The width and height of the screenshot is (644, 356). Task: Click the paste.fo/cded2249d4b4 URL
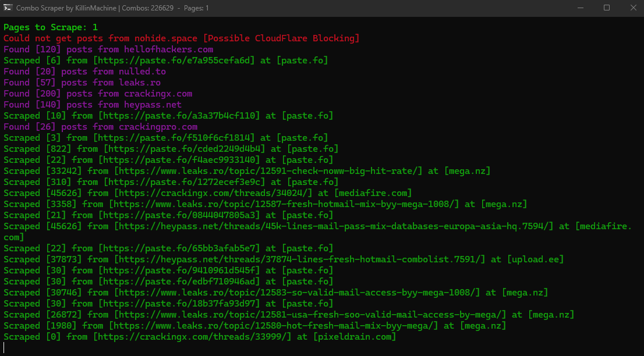(185, 149)
